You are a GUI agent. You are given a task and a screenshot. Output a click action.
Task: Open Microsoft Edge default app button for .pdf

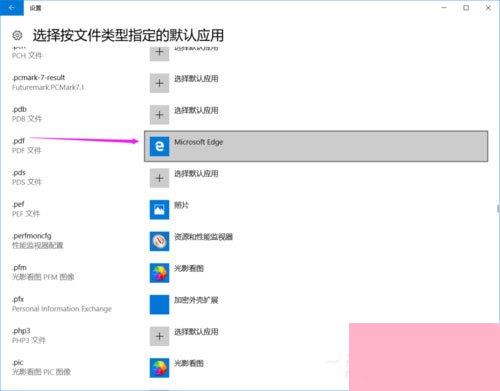pos(316,146)
